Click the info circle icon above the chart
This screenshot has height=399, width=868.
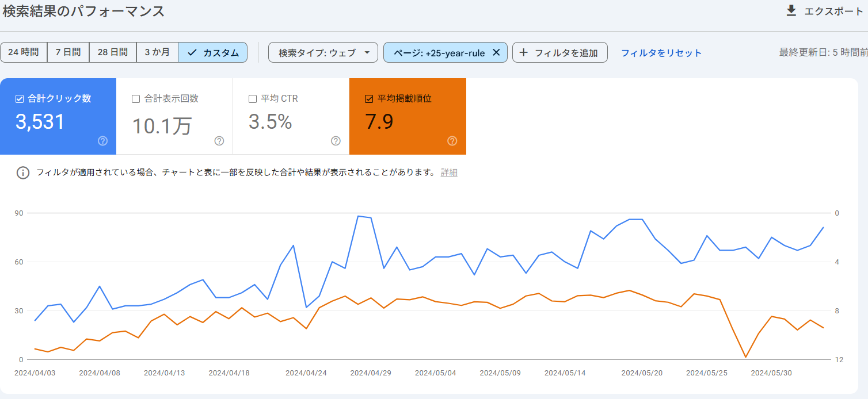(x=23, y=172)
